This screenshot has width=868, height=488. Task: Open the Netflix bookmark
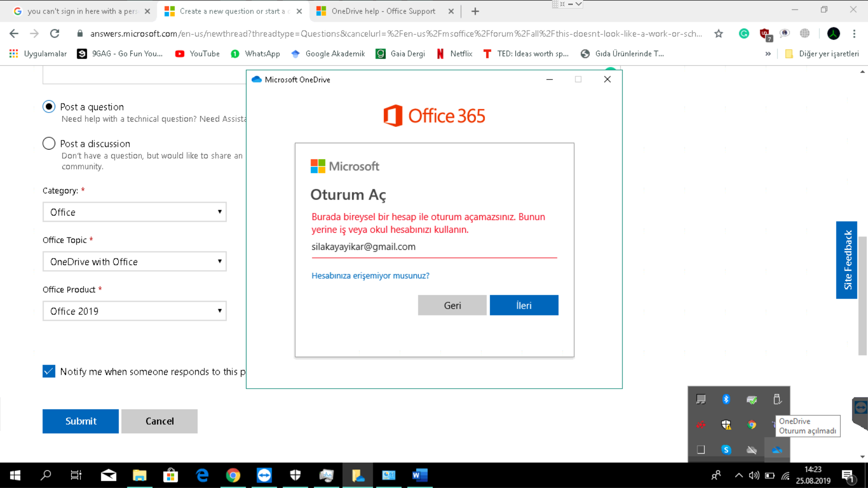coord(454,54)
